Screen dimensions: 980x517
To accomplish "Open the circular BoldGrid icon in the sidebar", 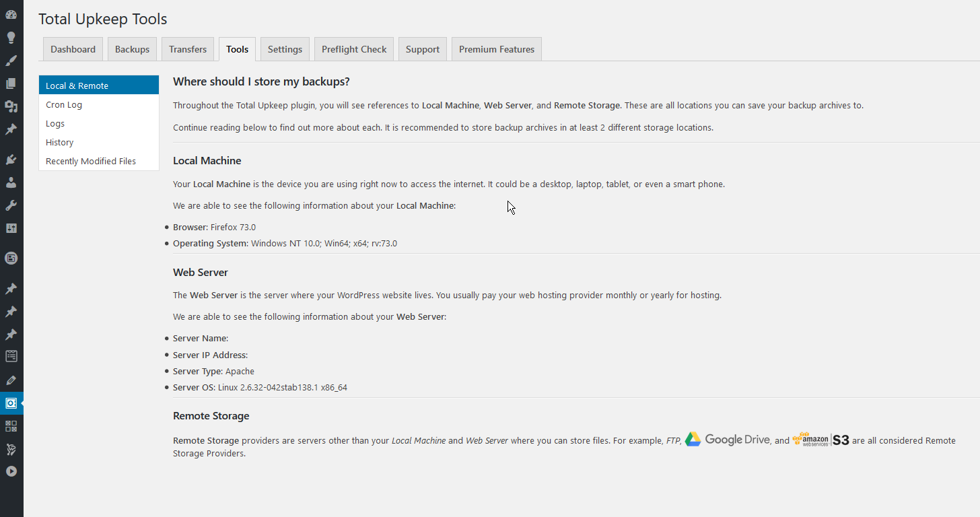I will pyautogui.click(x=11, y=258).
